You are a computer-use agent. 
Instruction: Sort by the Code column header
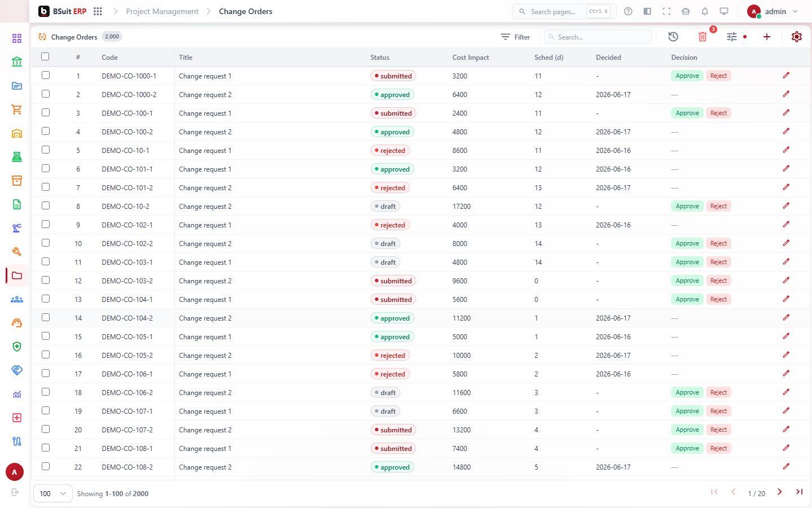coord(109,57)
